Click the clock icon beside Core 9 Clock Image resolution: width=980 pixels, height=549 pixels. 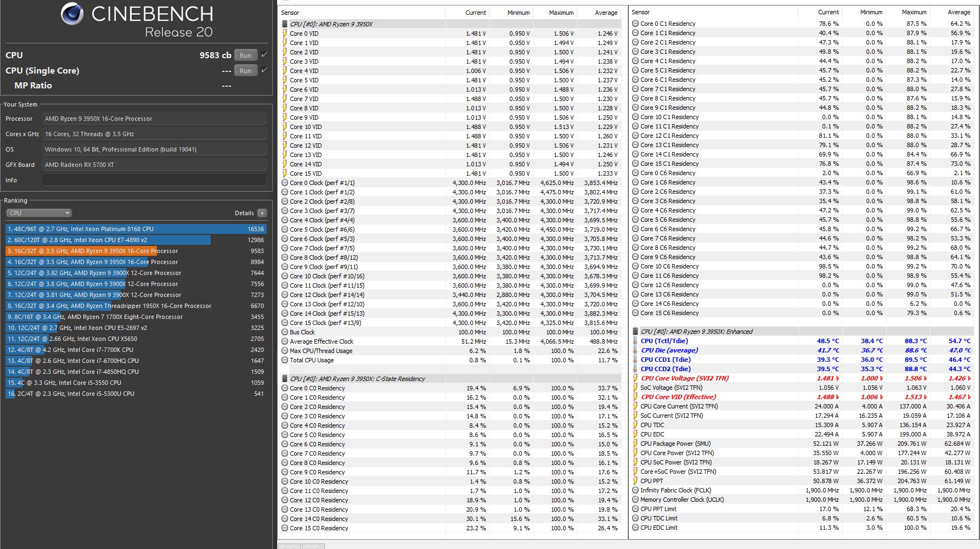point(285,267)
